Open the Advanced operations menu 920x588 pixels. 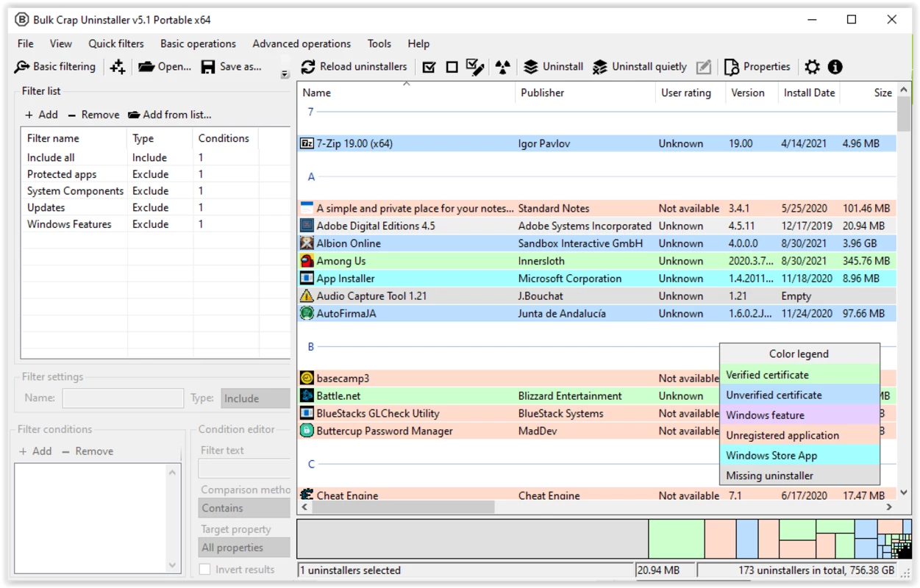click(302, 43)
